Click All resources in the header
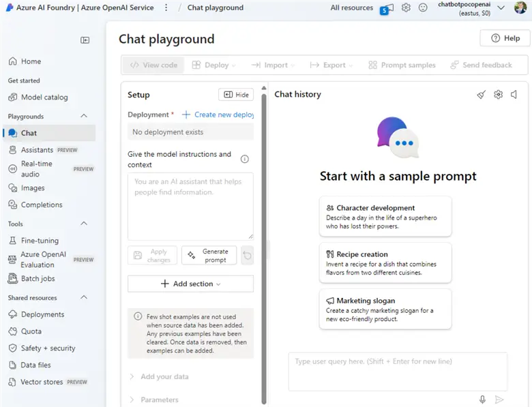The height and width of the screenshot is (407, 532). (351, 7)
